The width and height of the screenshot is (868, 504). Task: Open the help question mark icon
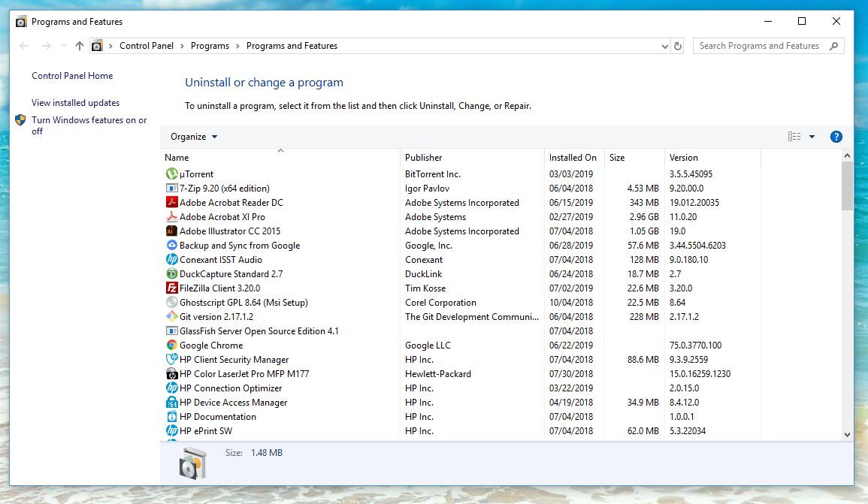click(x=836, y=137)
